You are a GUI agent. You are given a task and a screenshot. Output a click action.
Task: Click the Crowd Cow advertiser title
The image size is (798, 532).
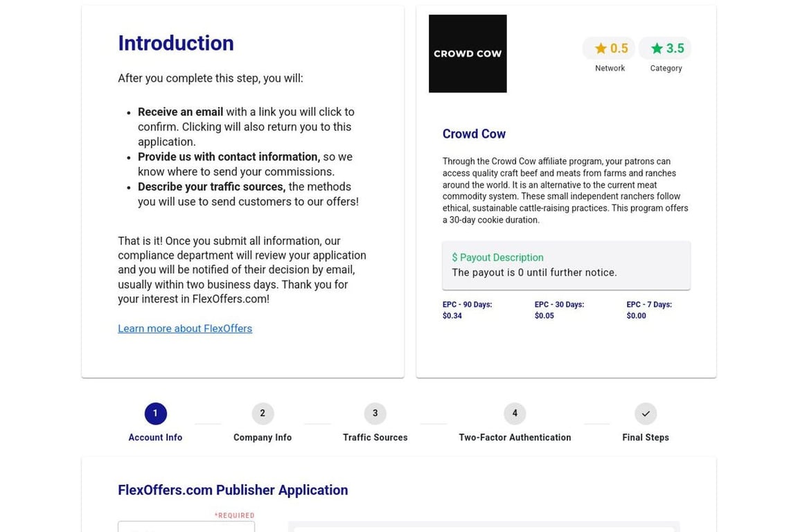(x=474, y=134)
